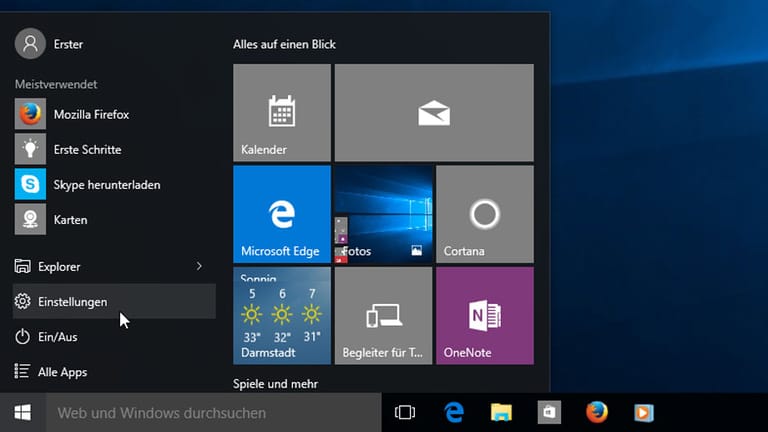Click the Windows Start button

23,412
